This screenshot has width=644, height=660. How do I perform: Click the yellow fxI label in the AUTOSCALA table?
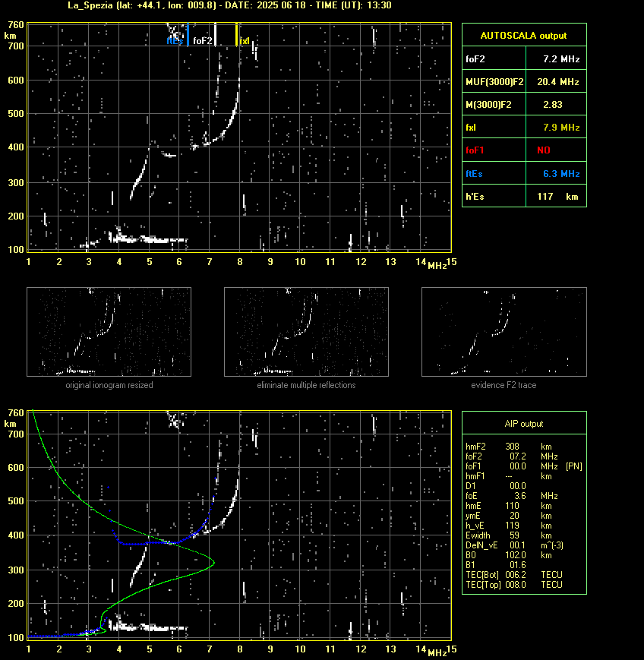(471, 127)
